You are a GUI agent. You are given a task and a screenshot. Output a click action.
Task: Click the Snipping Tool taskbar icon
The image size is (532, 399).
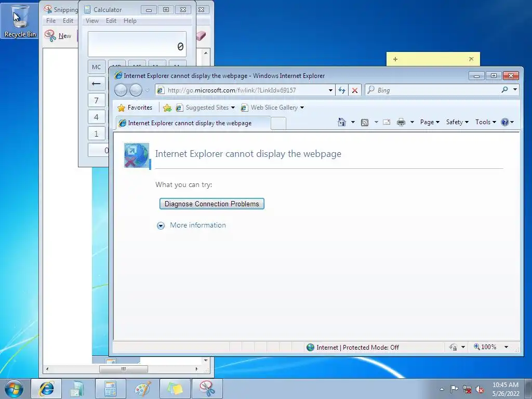point(207,389)
